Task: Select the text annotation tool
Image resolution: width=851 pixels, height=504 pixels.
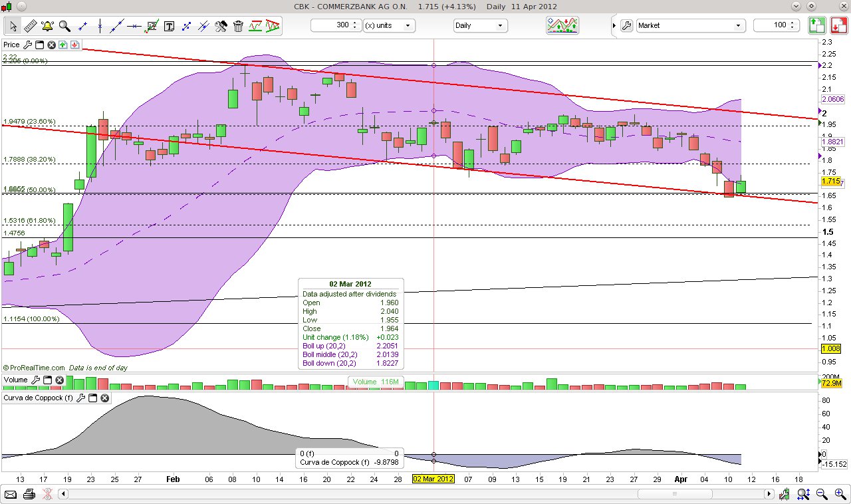Action: click(x=170, y=25)
